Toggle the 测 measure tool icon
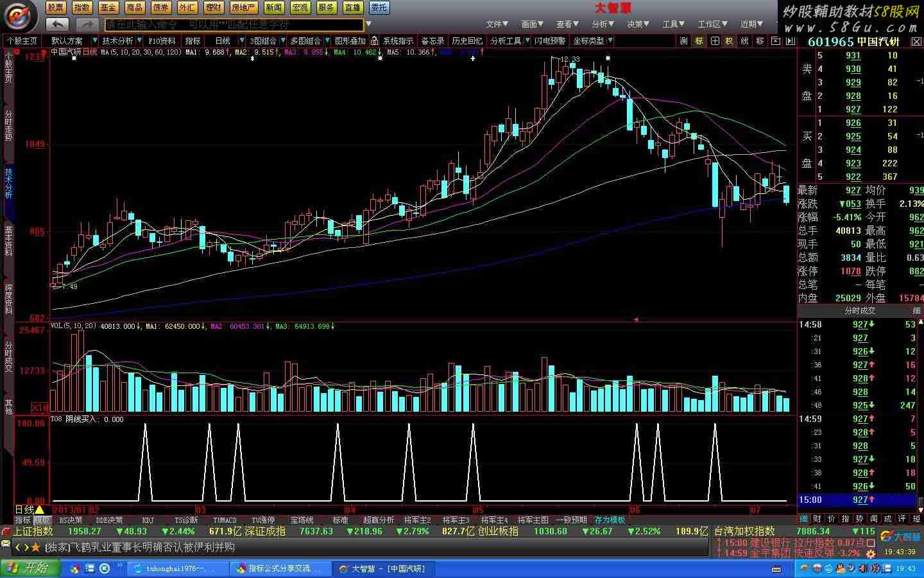This screenshot has height=578, width=924. pos(683,40)
